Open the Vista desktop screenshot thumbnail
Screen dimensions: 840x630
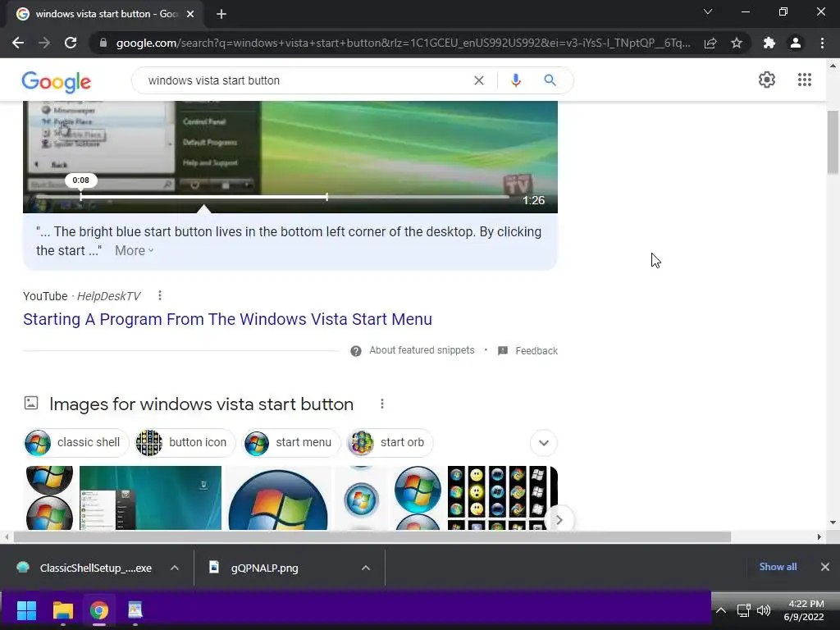(x=151, y=498)
